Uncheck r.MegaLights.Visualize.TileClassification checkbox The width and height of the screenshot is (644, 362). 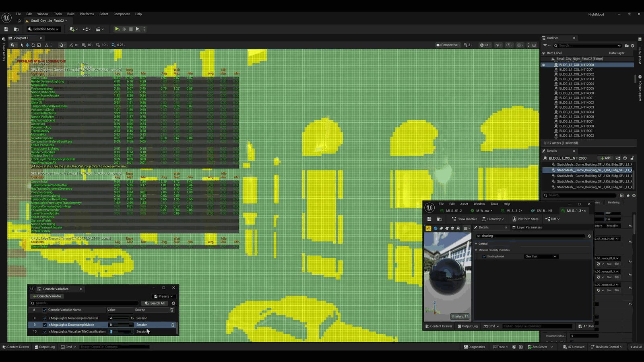(x=45, y=331)
